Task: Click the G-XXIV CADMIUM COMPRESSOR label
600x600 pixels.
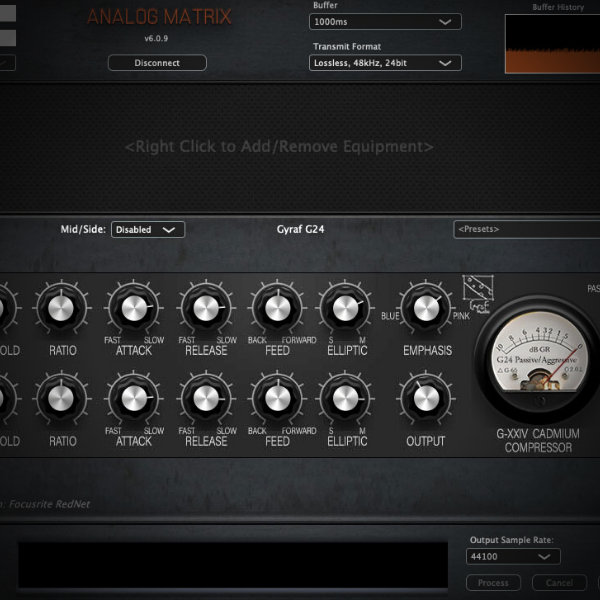Action: pos(538,440)
